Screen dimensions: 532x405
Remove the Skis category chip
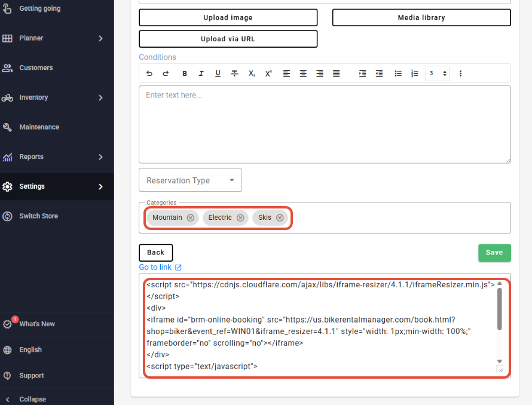click(x=280, y=218)
